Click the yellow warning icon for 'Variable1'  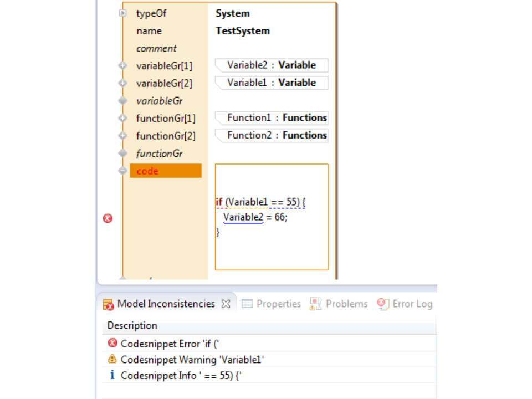[112, 359]
